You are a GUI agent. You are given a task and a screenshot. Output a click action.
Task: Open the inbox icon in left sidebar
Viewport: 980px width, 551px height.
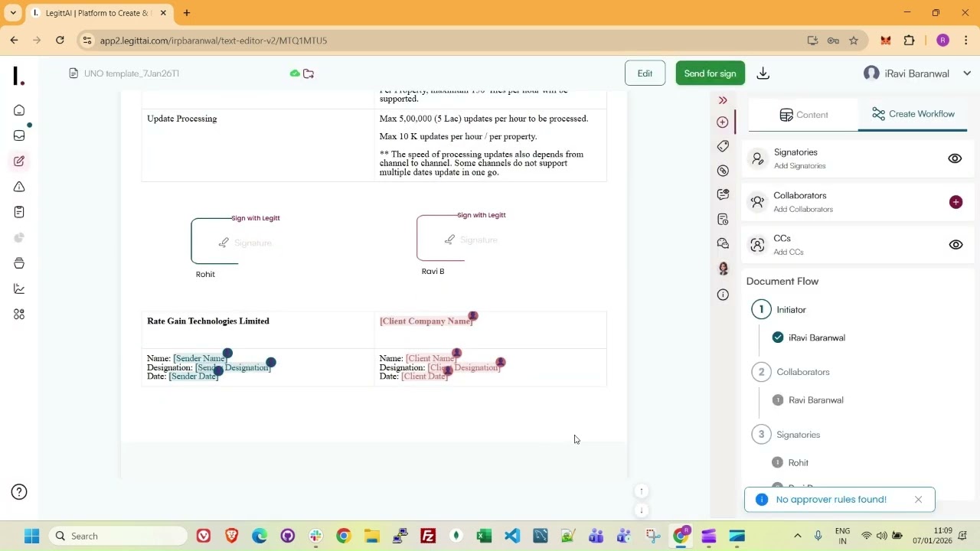[19, 135]
